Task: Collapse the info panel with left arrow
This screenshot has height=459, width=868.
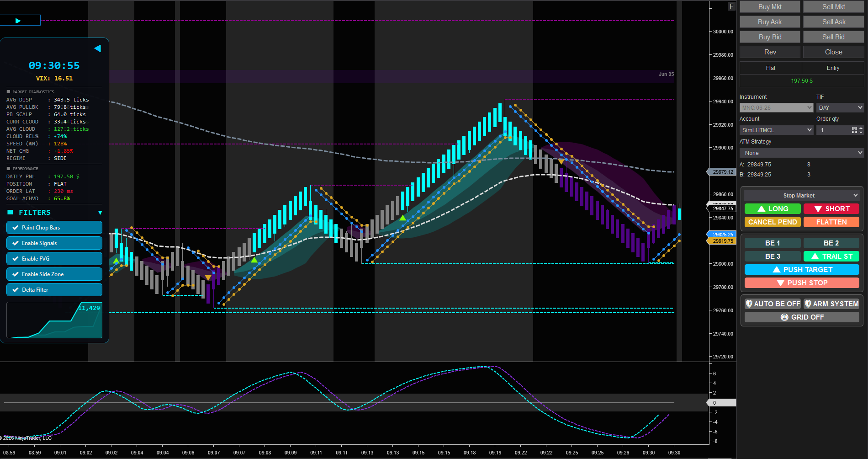Action: coord(97,48)
